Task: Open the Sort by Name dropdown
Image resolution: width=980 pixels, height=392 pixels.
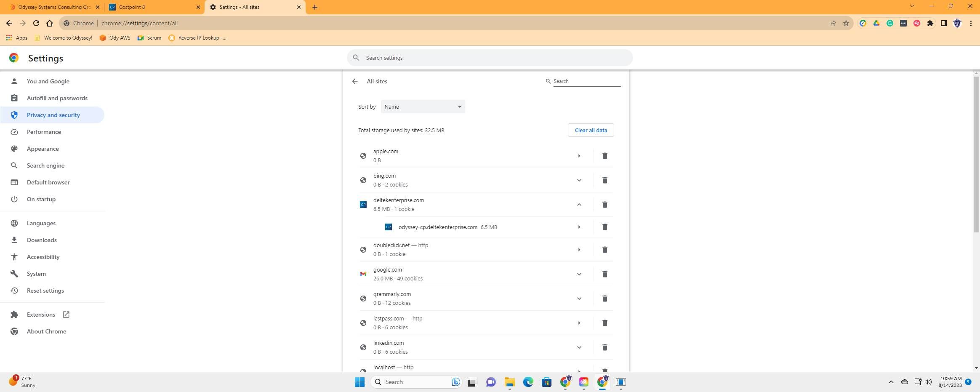Action: (x=423, y=107)
